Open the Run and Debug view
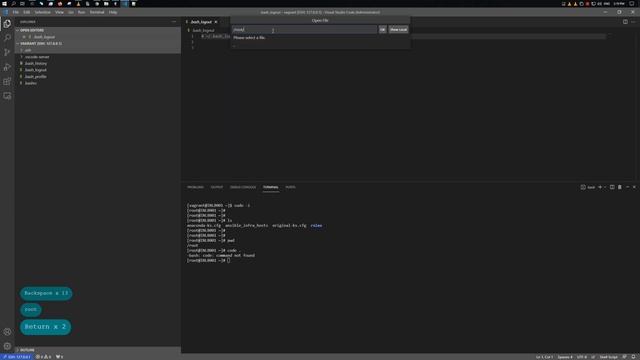Image resolution: width=640 pixels, height=360 pixels. pyautogui.click(x=7, y=67)
